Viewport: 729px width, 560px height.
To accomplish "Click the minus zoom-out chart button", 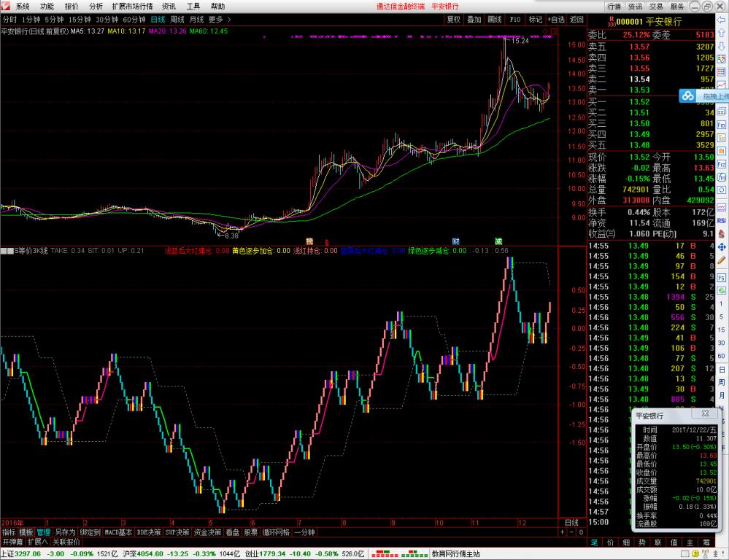I will (571, 532).
